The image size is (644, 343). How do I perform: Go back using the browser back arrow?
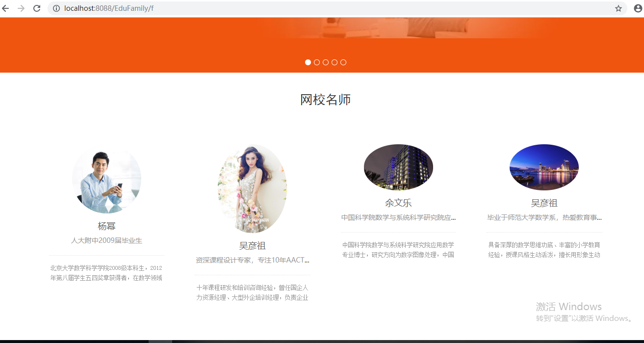[6, 8]
